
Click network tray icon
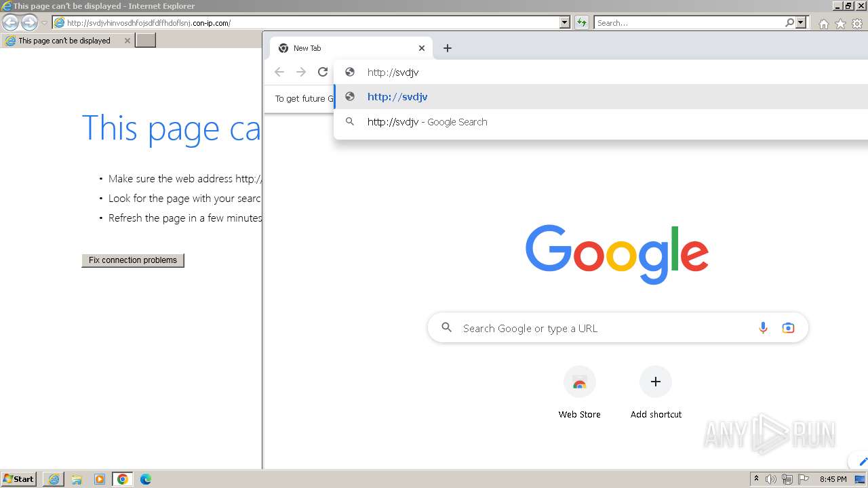(787, 479)
